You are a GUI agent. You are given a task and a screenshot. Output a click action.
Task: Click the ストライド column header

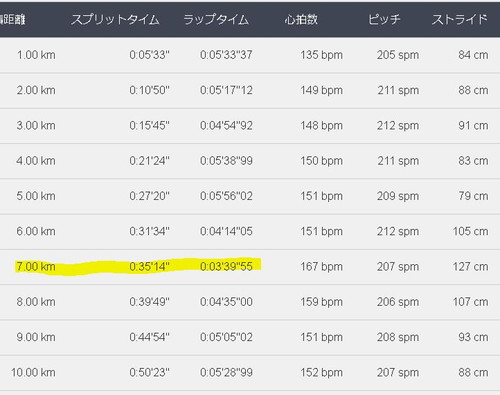coord(460,20)
